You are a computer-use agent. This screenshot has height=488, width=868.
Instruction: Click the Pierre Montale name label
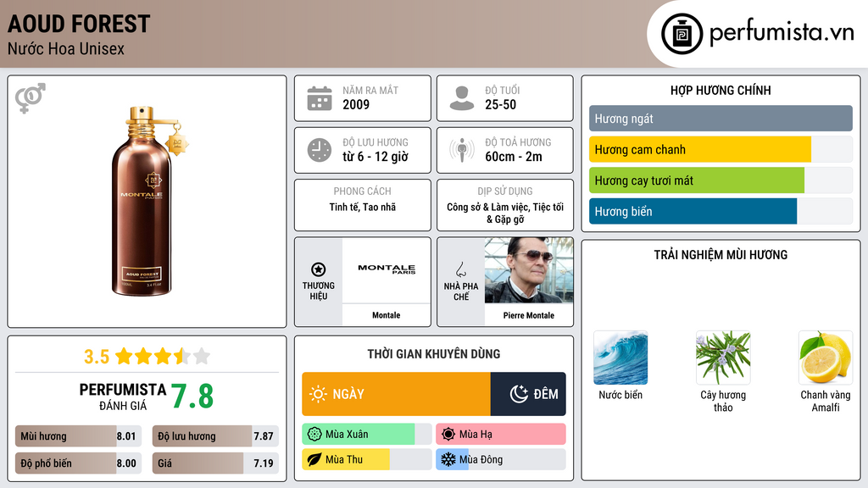[x=529, y=315]
